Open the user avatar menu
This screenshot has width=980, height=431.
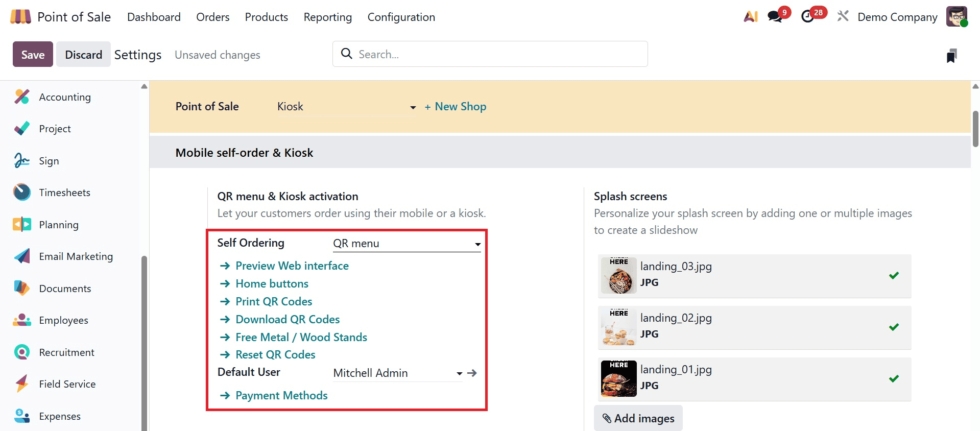click(957, 16)
